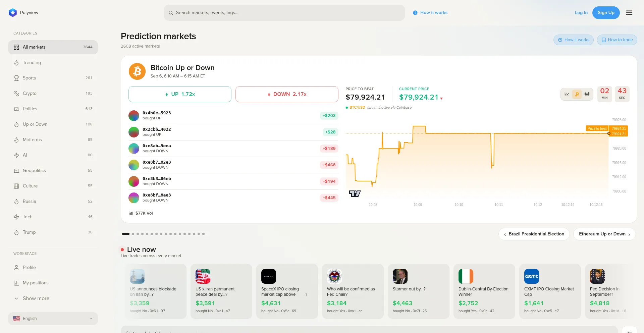The width and height of the screenshot is (644, 333).
Task: Click the My positions chart icon
Action: (x=16, y=283)
